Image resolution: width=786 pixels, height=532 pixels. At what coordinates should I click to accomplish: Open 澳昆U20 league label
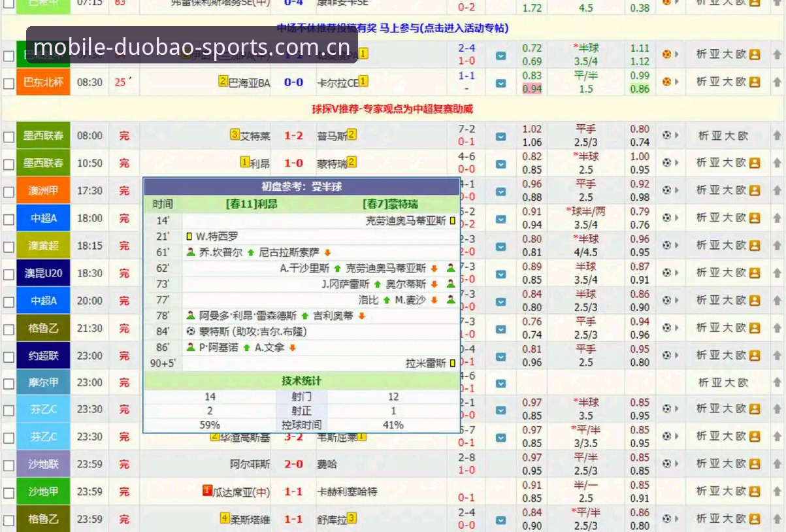43,273
